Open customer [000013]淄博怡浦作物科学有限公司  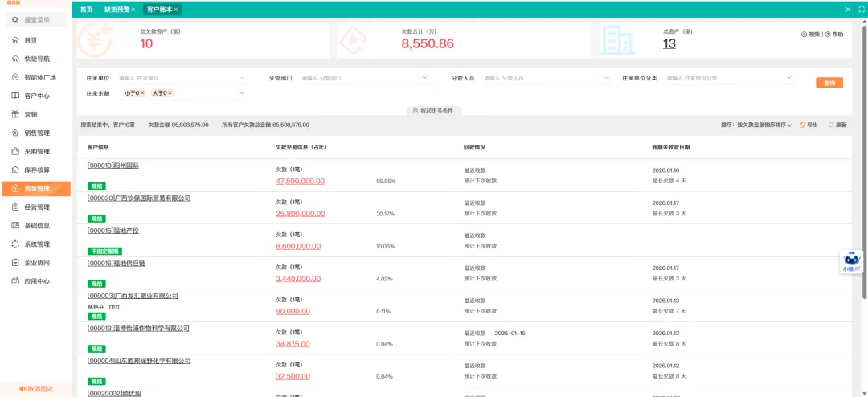coord(138,329)
